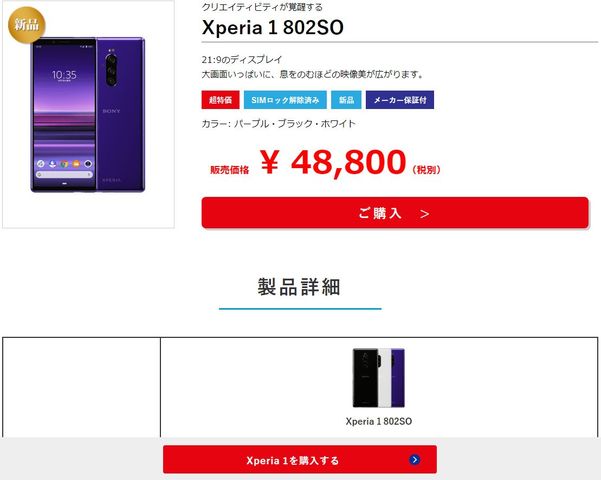This screenshot has width=601, height=480.
Task: Click the arrow on the ご購入 button
Action: coord(424,214)
